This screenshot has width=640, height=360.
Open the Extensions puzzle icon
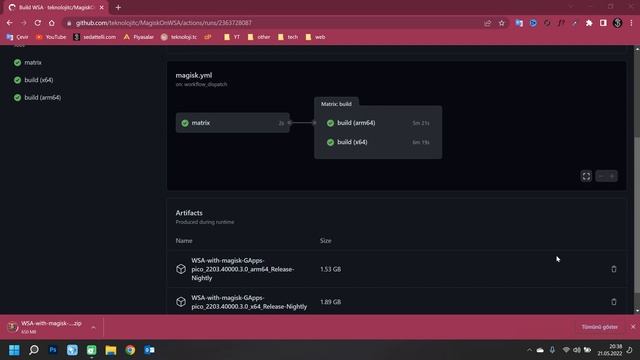point(589,23)
